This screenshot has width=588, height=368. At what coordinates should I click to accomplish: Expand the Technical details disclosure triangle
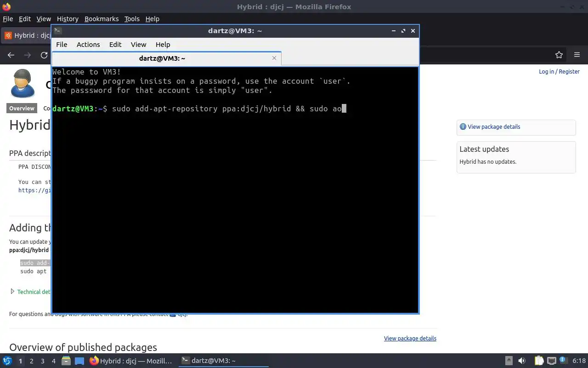12,291
